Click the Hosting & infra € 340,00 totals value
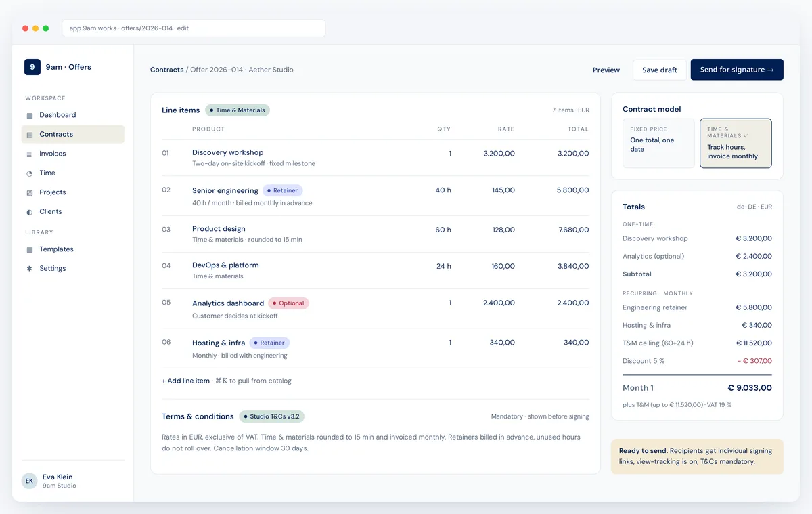812x514 pixels. click(757, 326)
